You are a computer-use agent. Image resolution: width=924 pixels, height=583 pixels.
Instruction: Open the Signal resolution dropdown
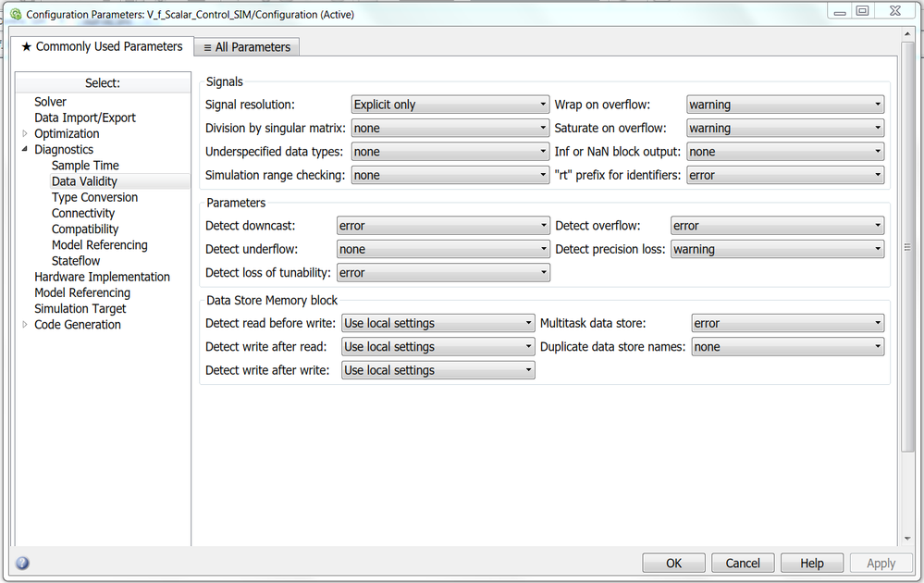[450, 105]
